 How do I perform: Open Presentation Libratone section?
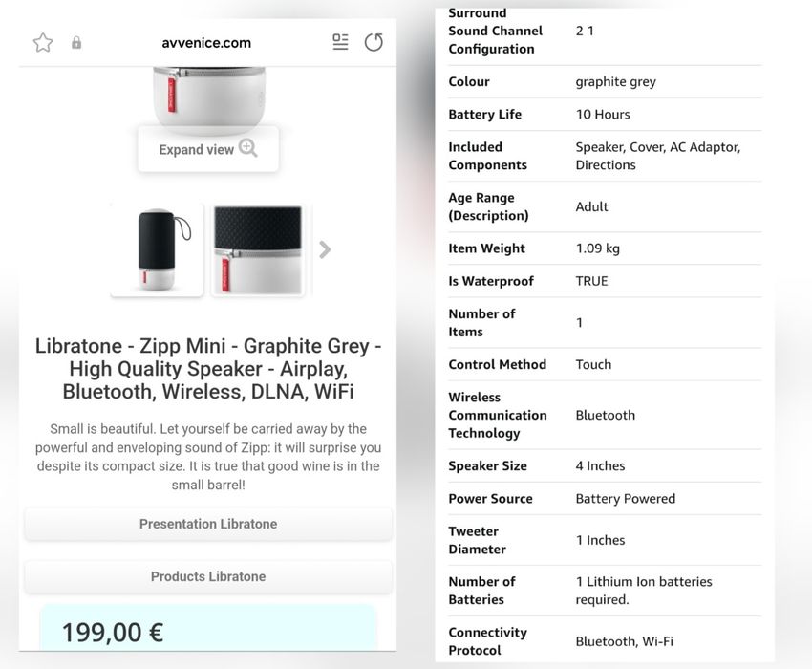tap(208, 524)
